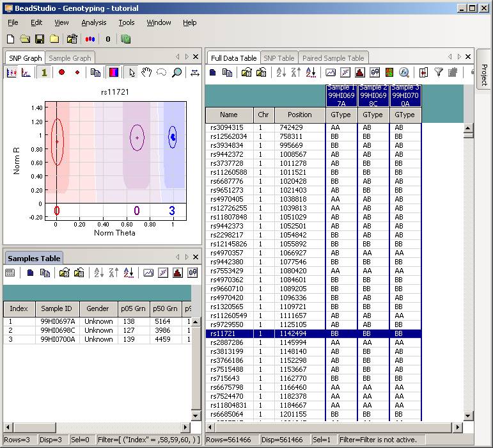
Task: Toggle the default pointer mode button
Action: click(132, 73)
